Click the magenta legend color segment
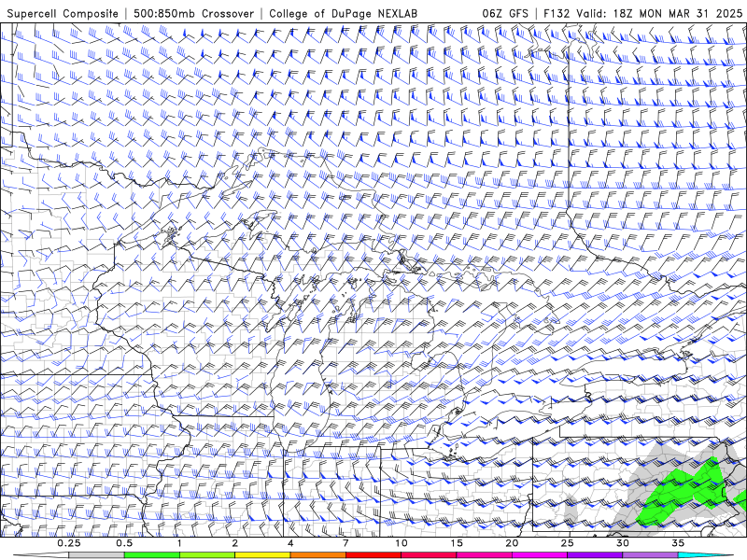 (x=540, y=555)
